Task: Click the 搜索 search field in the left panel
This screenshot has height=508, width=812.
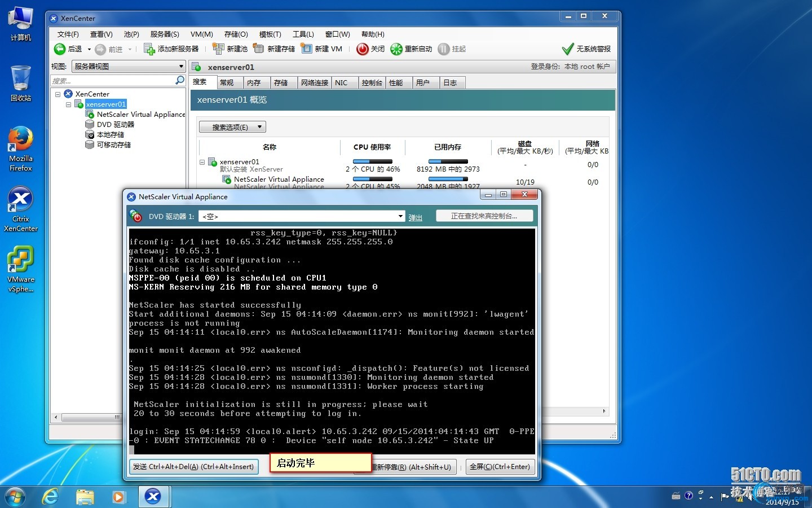Action: click(113, 81)
